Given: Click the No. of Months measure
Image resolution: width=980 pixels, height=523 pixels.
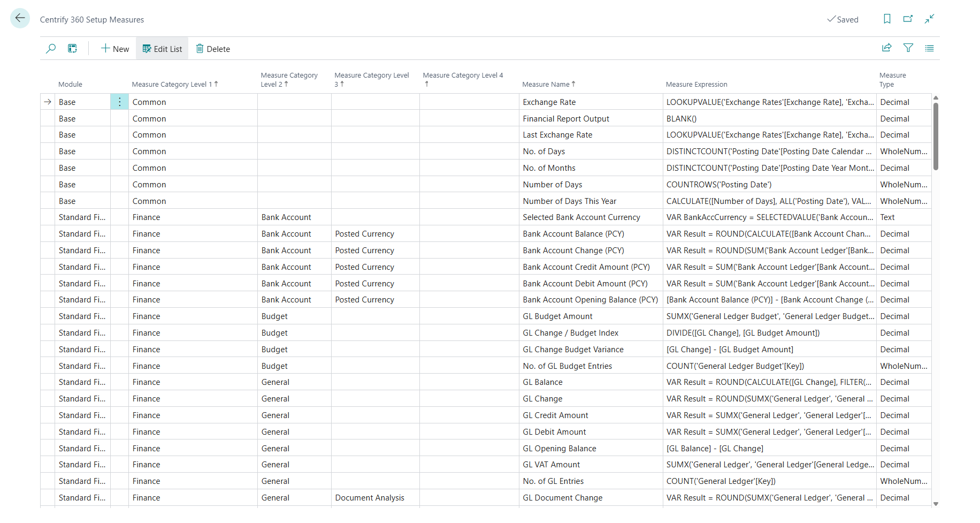Looking at the screenshot, I should [x=591, y=168].
